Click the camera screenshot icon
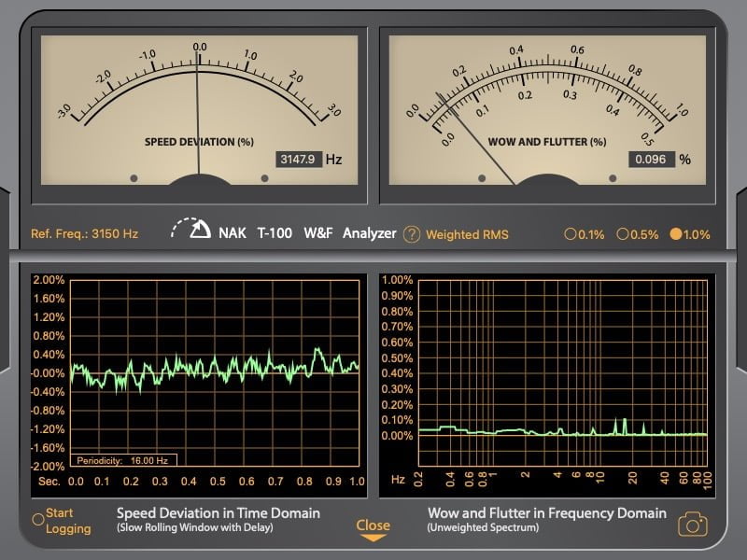Viewport: 747px width, 560px height. [x=692, y=524]
